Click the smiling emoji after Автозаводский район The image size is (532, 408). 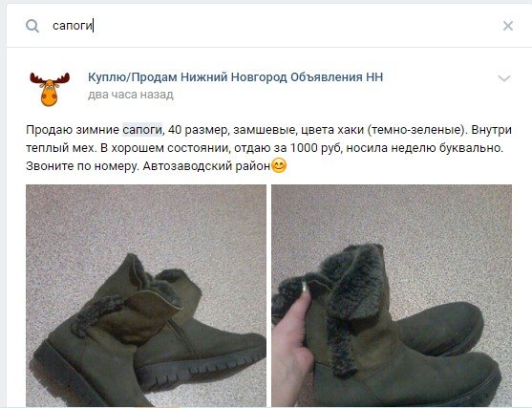point(279,166)
